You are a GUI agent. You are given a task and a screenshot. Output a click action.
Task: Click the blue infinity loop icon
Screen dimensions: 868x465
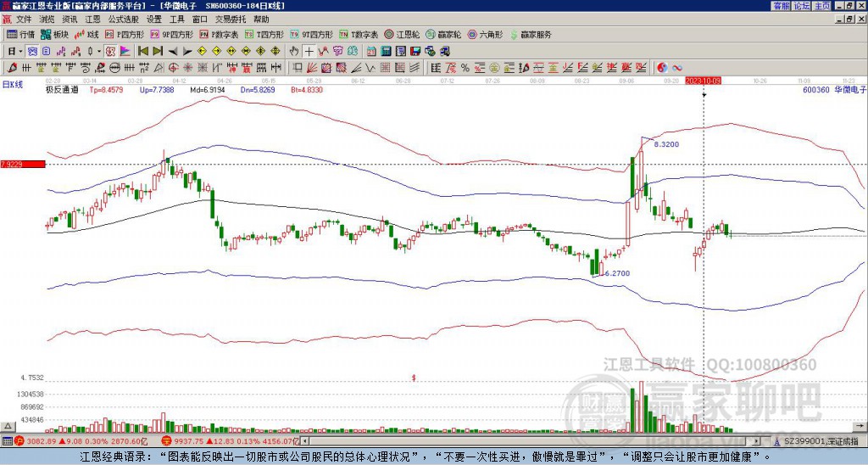point(677,68)
